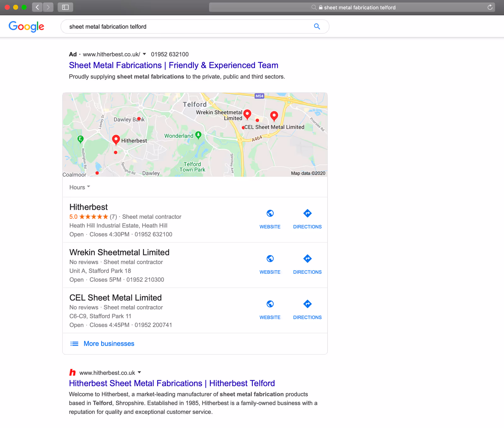The image size is (504, 428).
Task: Toggle the Safari sidebar button
Action: (x=65, y=7)
